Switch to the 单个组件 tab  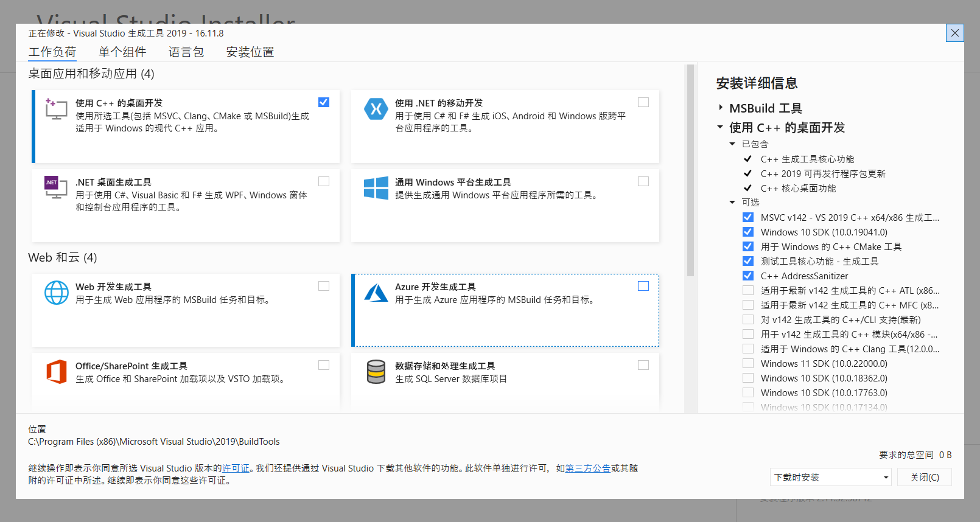pyautogui.click(x=122, y=52)
